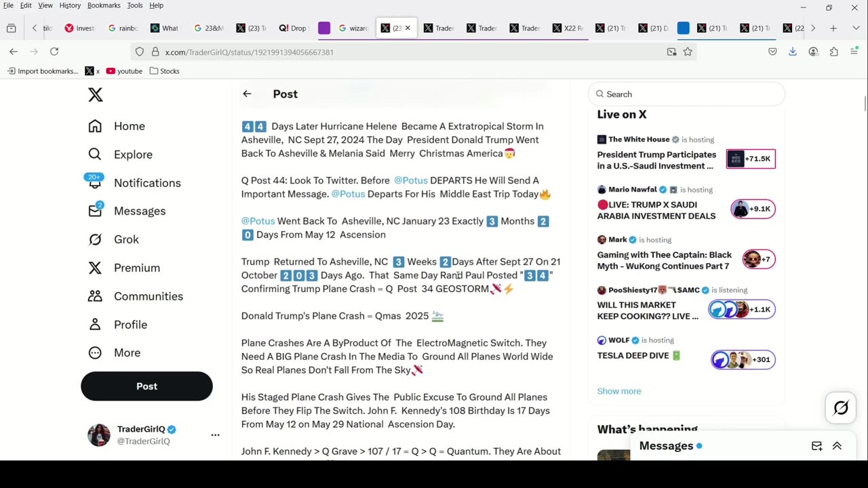Click Show more under Live on X
868x488 pixels.
(619, 391)
